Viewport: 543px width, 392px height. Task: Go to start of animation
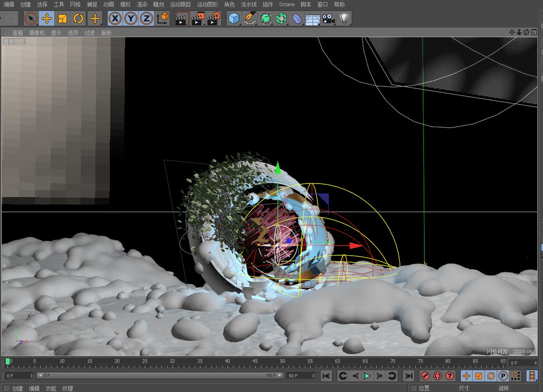[326, 376]
